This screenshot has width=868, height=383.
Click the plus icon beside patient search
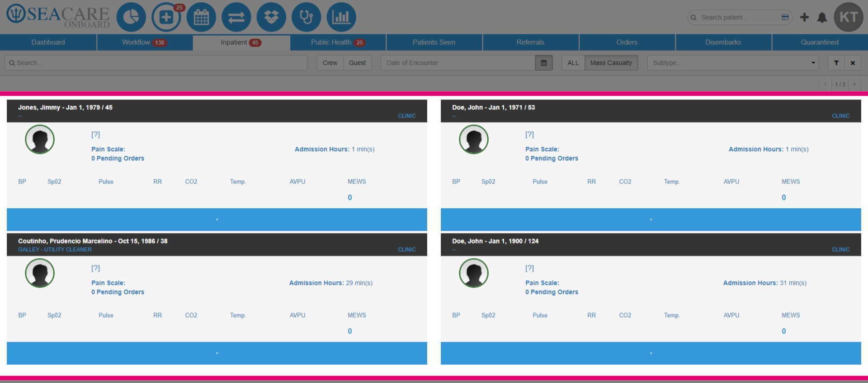(804, 17)
